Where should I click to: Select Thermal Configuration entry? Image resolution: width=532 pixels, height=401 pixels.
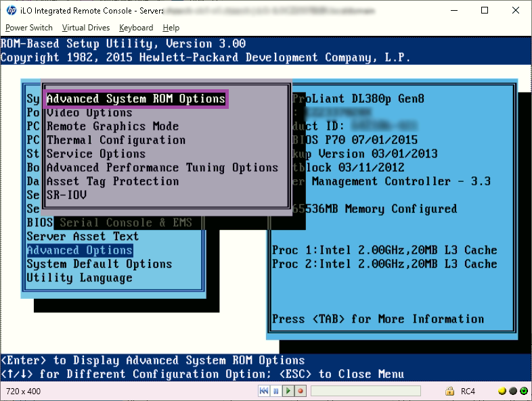[116, 140]
